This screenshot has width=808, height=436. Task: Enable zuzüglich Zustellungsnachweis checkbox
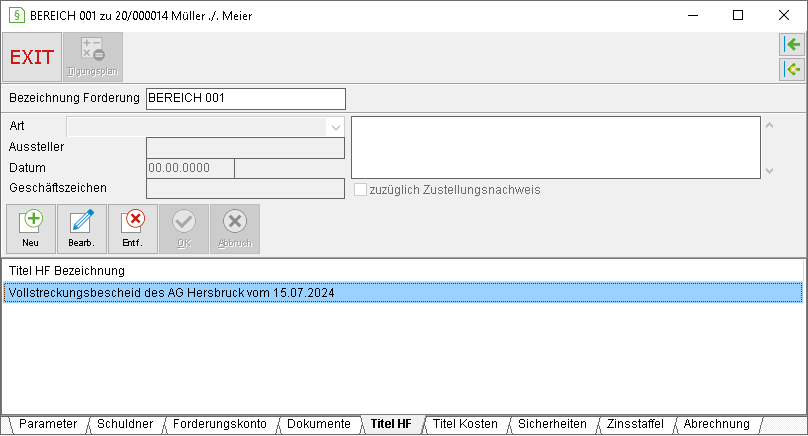(360, 190)
